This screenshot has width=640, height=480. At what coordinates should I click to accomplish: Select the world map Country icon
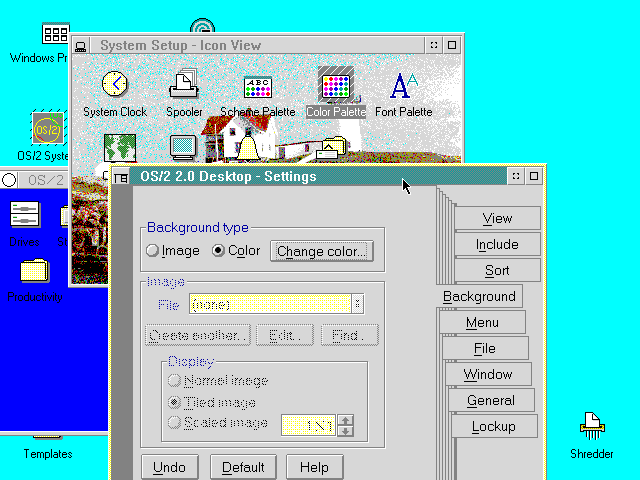120,147
